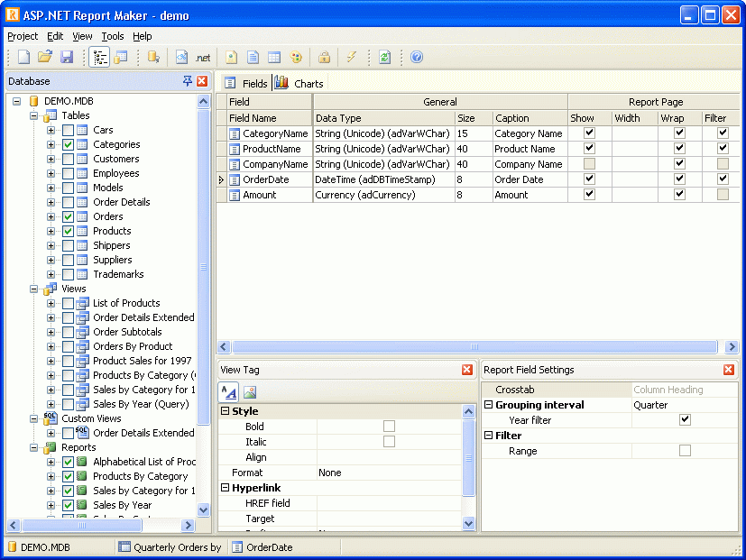
Task: Close the Report Field Settings panel
Action: click(728, 370)
